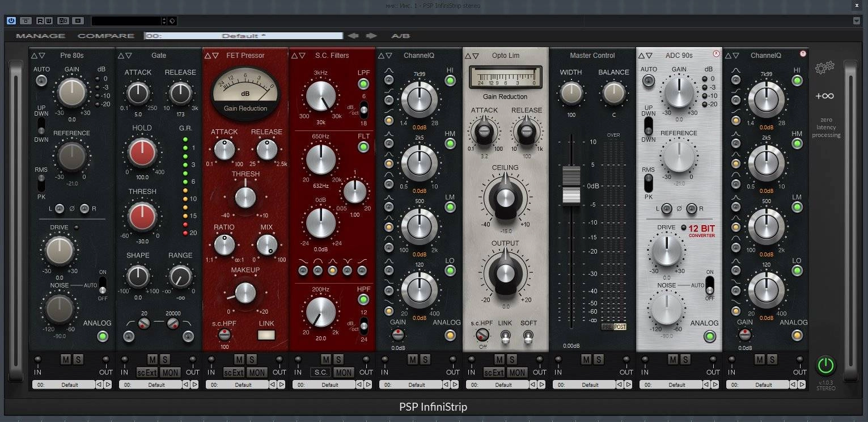The height and width of the screenshot is (422, 868).
Task: Load the next preset with right arrow
Action: coord(371,36)
